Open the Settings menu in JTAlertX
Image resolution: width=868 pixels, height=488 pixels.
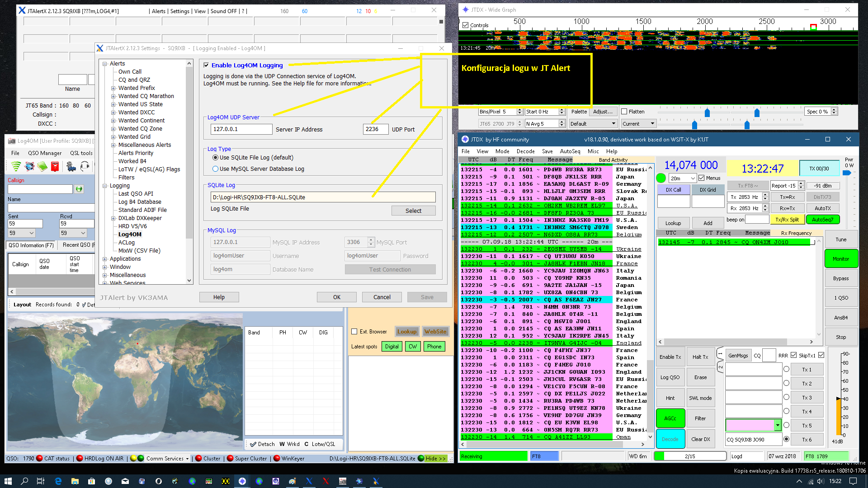179,11
